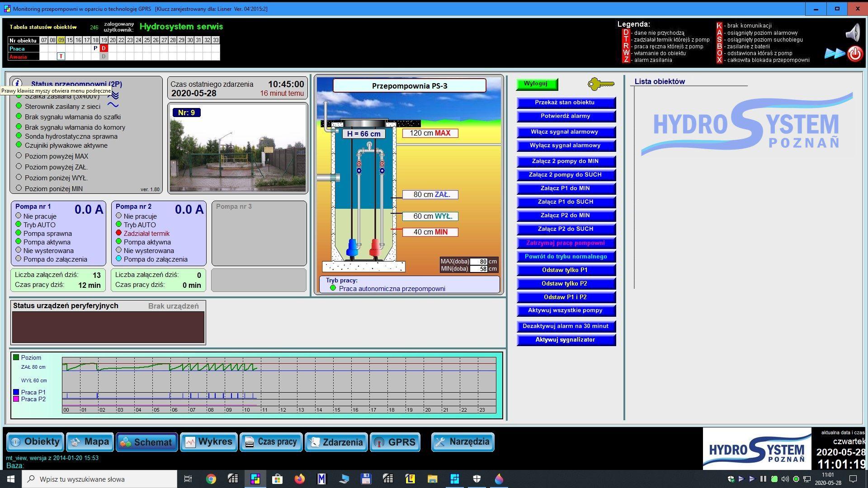Click the pump station photo Nr: 9

[238, 148]
